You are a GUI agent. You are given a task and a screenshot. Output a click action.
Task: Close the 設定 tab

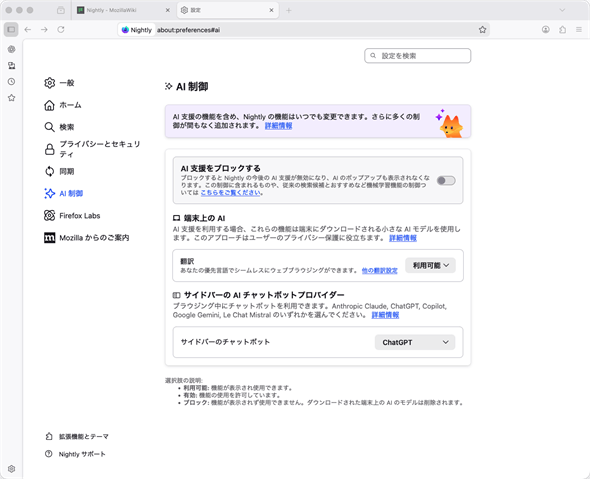click(271, 11)
